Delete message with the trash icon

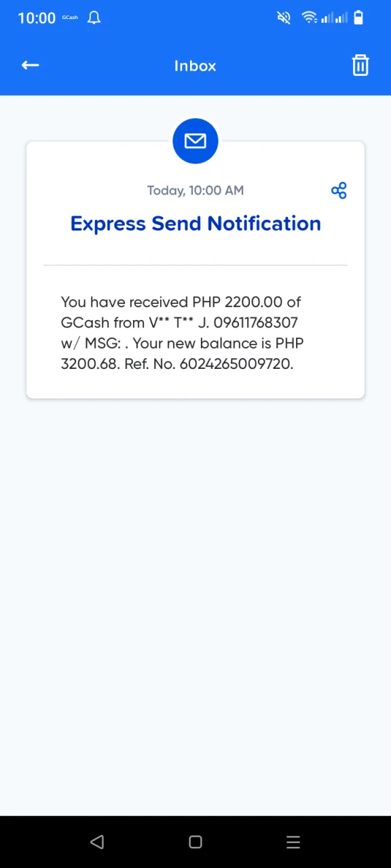pyautogui.click(x=360, y=65)
